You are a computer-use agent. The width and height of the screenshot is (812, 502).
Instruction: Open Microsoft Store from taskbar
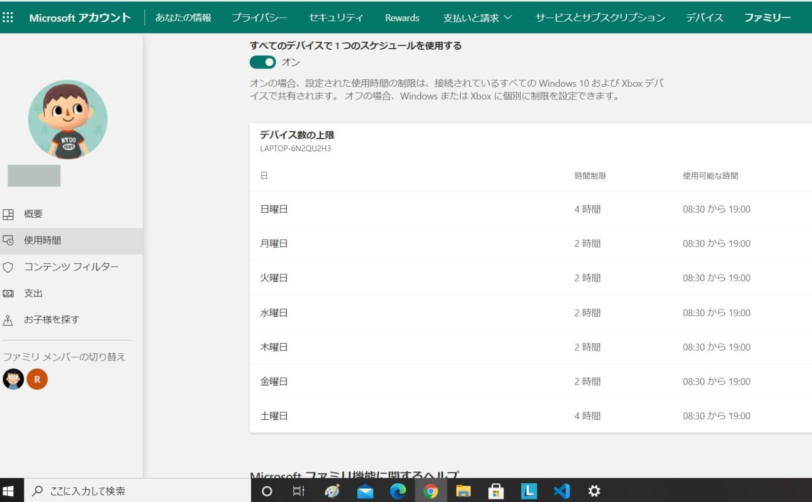pos(496,491)
